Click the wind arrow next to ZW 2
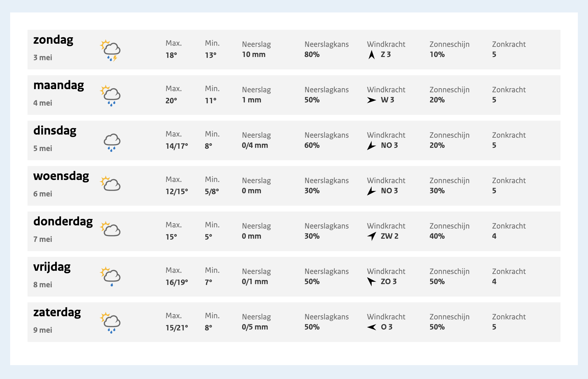This screenshot has height=379, width=588. [x=372, y=236]
